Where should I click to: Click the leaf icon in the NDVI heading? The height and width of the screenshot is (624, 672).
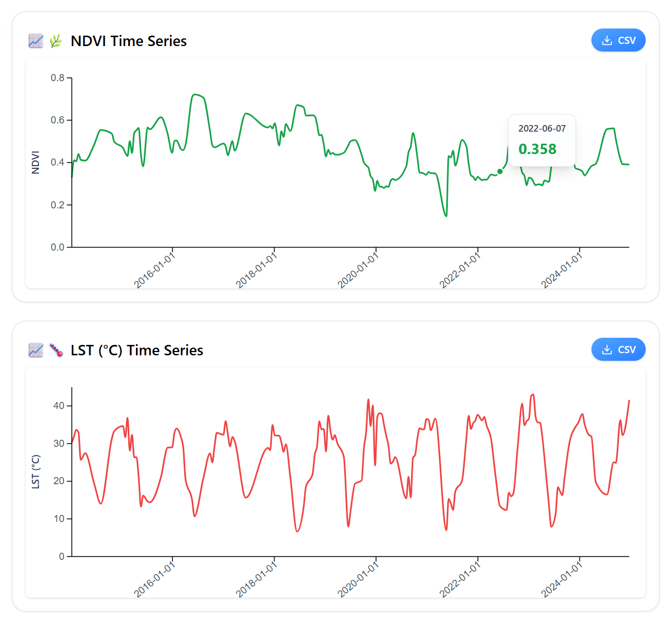point(56,41)
